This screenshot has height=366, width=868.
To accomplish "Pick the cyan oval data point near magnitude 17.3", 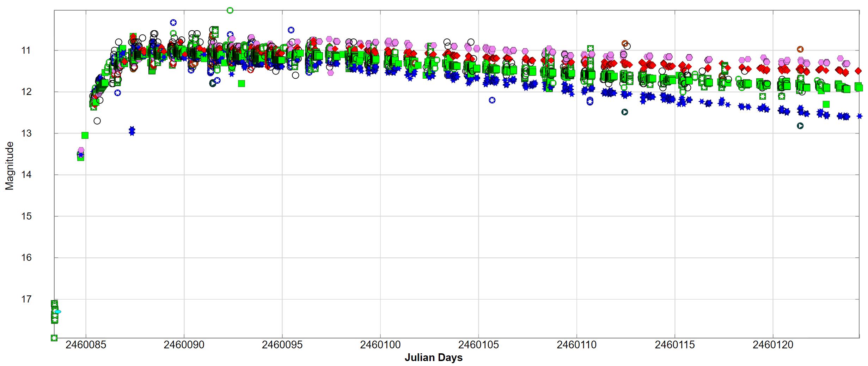I will pyautogui.click(x=58, y=312).
